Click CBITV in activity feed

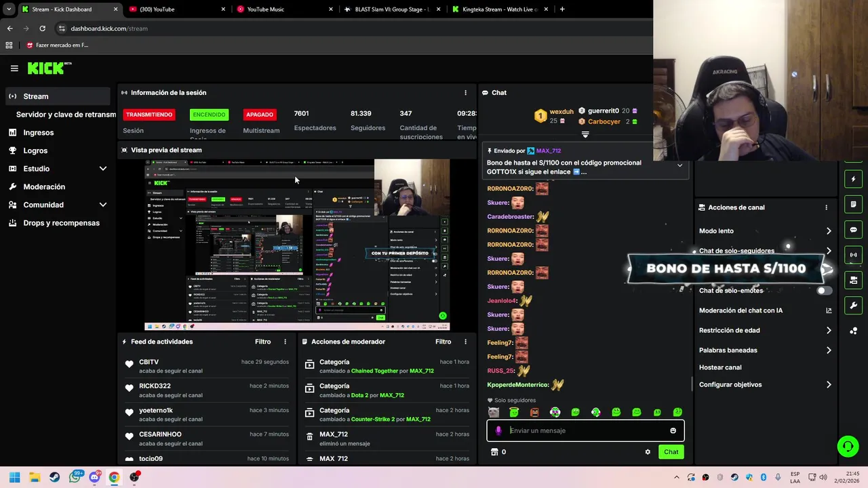coord(149,362)
